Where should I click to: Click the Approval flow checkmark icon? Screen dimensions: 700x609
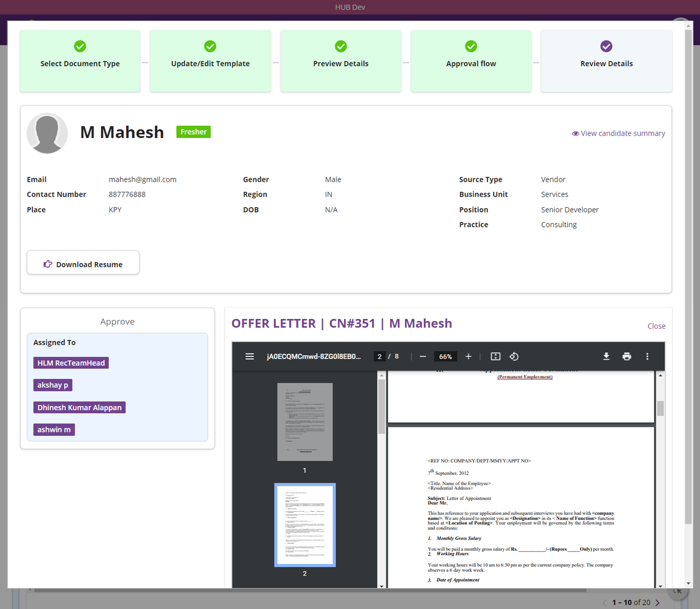point(471,46)
